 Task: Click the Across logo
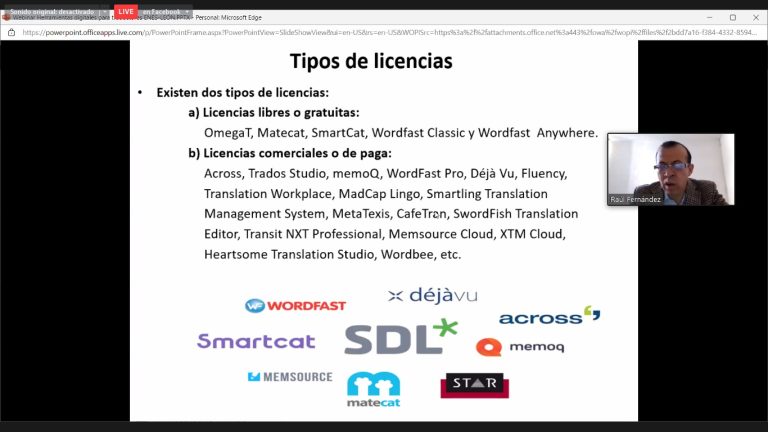point(549,316)
